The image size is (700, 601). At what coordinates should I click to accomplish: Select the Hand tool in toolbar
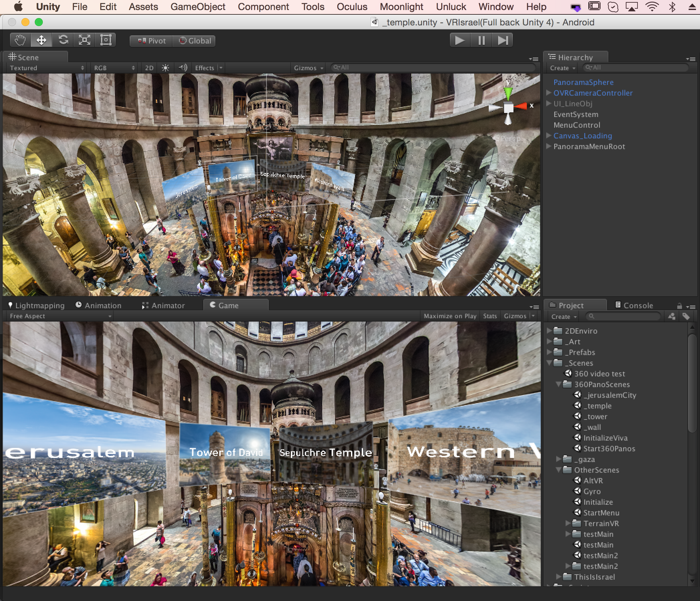20,40
